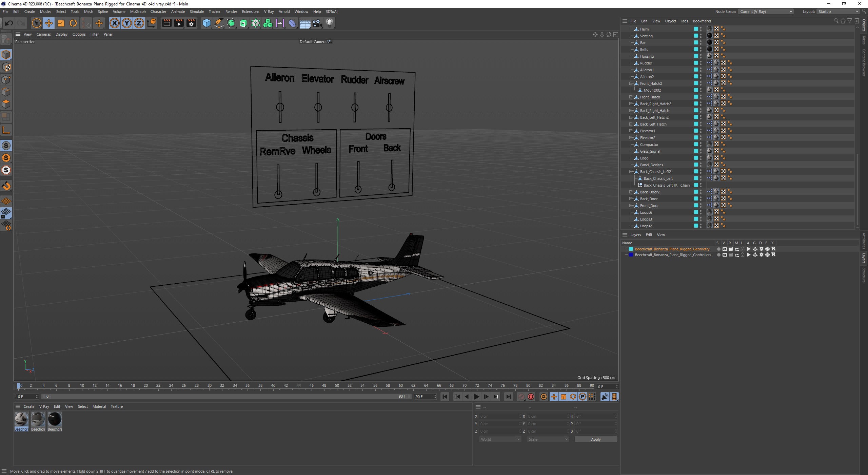Switch to Texture mode in left sidebar
Screen dimensions: 868x475
[x=6, y=67]
